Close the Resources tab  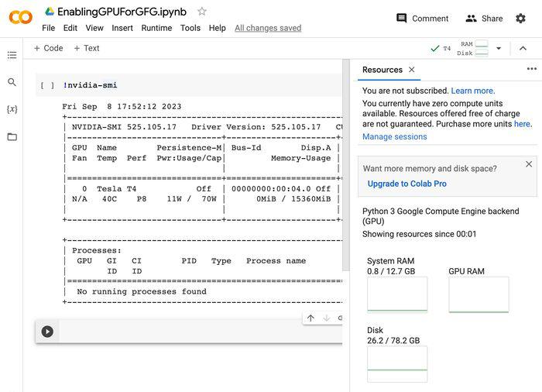[x=411, y=70]
